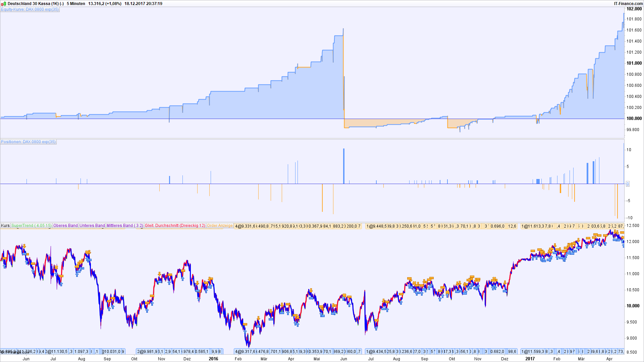Open the Mittleres Band (3 2) settings label
Image resolution: width=644 pixels, height=362 pixels.
tap(125, 226)
